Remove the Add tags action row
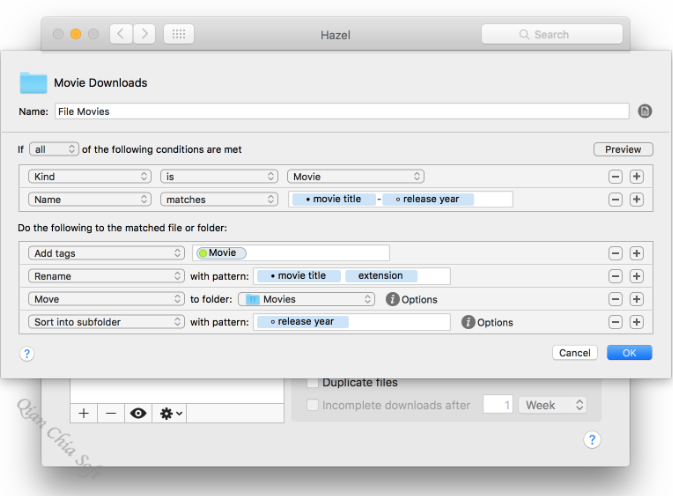The width and height of the screenshot is (673, 496). point(615,253)
